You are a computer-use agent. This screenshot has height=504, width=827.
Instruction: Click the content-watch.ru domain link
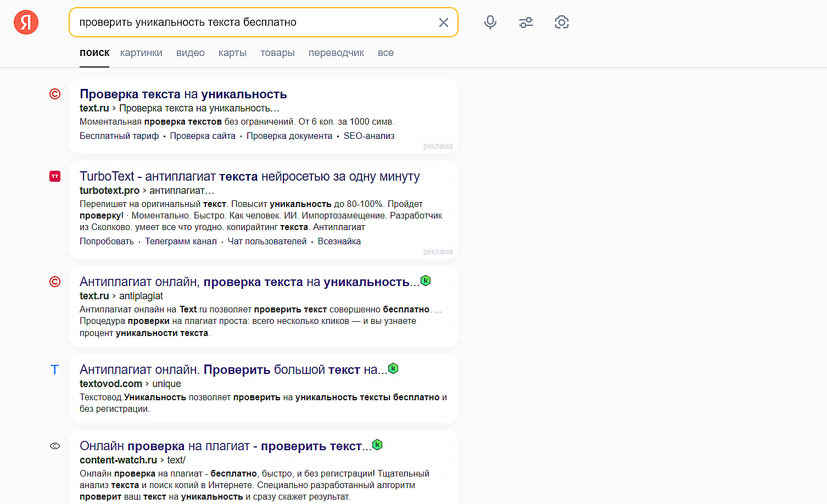[119, 460]
